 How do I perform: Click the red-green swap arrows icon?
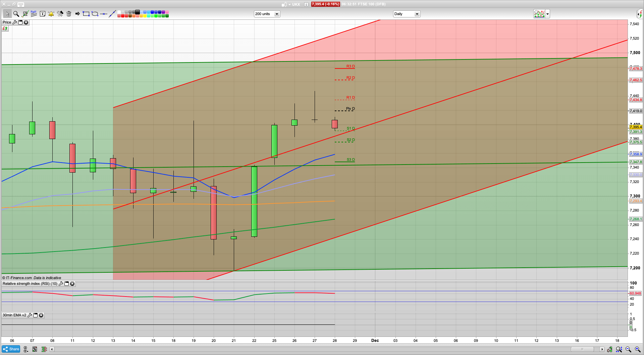(5, 29)
